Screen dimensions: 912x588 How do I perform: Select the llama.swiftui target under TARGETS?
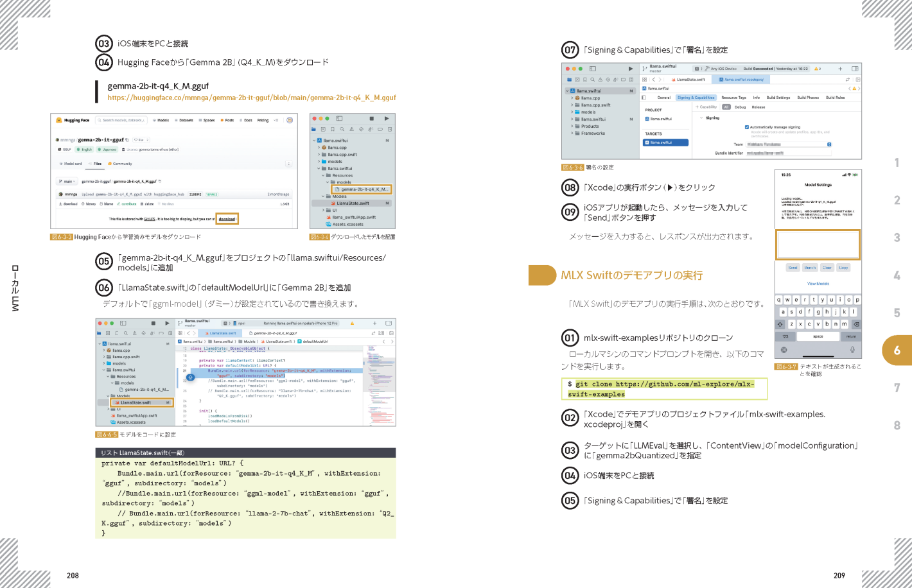tap(665, 143)
